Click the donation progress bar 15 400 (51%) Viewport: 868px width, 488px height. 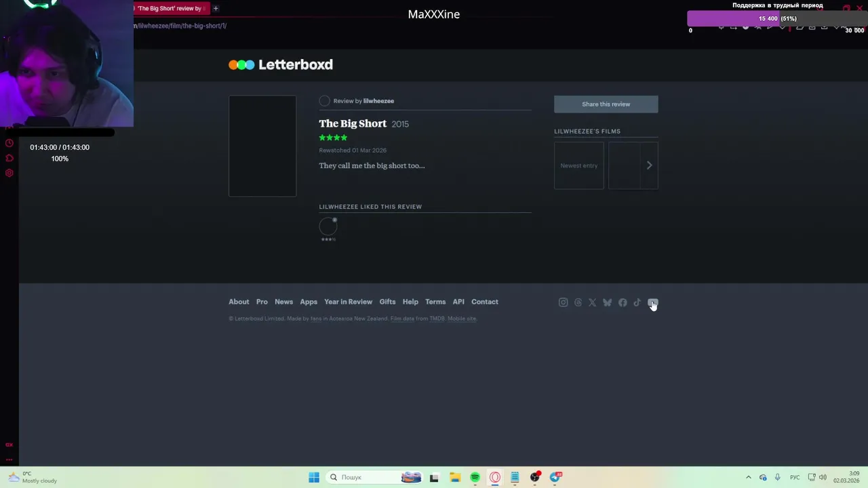tap(777, 18)
